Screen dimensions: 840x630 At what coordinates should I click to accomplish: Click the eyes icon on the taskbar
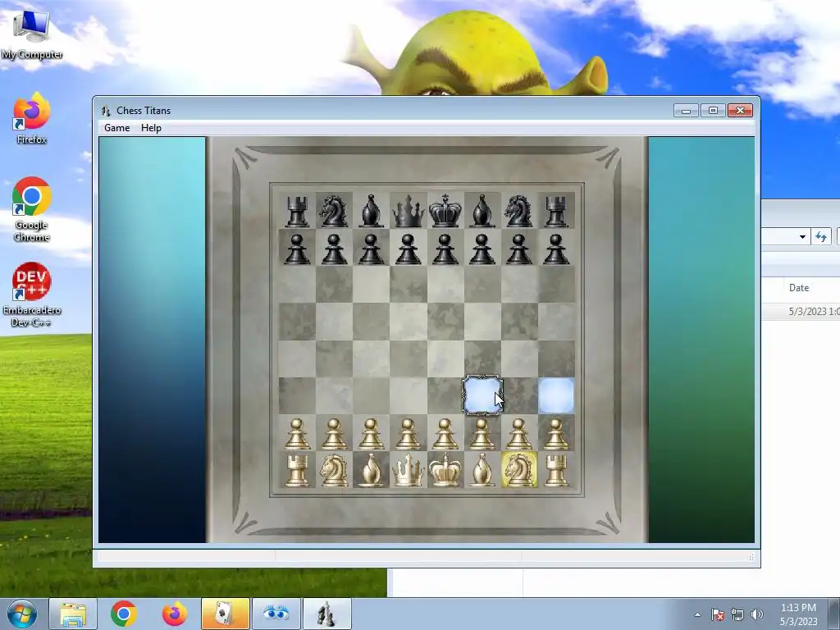tap(276, 614)
